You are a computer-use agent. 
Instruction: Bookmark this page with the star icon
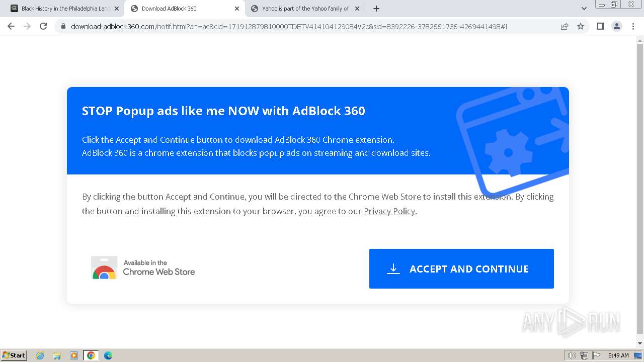tap(581, 26)
